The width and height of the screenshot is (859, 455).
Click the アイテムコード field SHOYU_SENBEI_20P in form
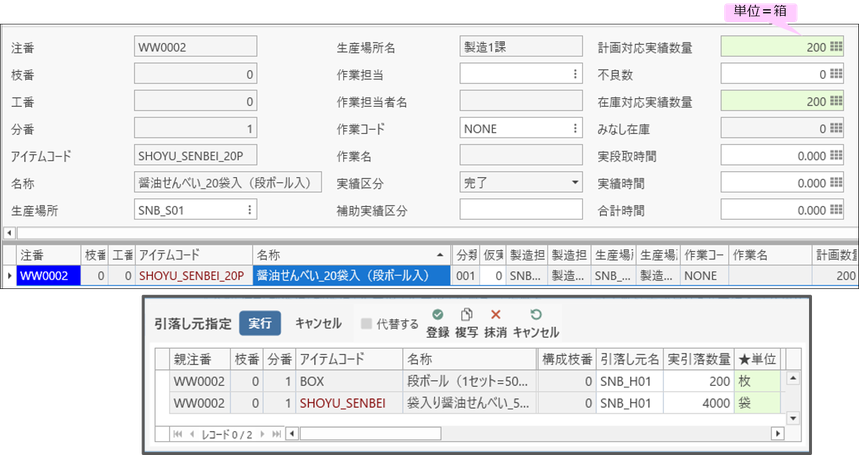tap(195, 155)
